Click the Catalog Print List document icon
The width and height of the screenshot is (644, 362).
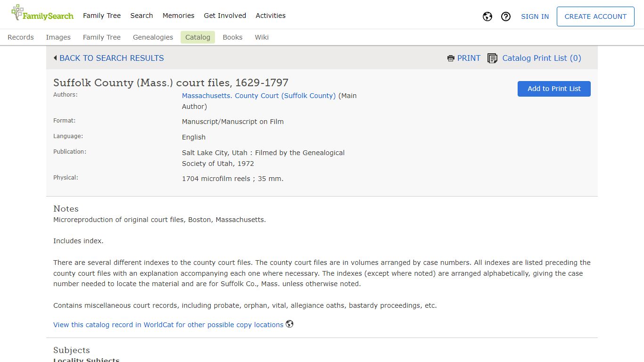click(x=492, y=58)
